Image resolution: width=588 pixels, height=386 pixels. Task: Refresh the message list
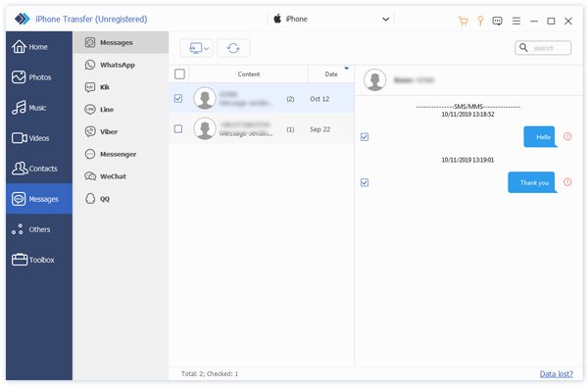point(233,48)
